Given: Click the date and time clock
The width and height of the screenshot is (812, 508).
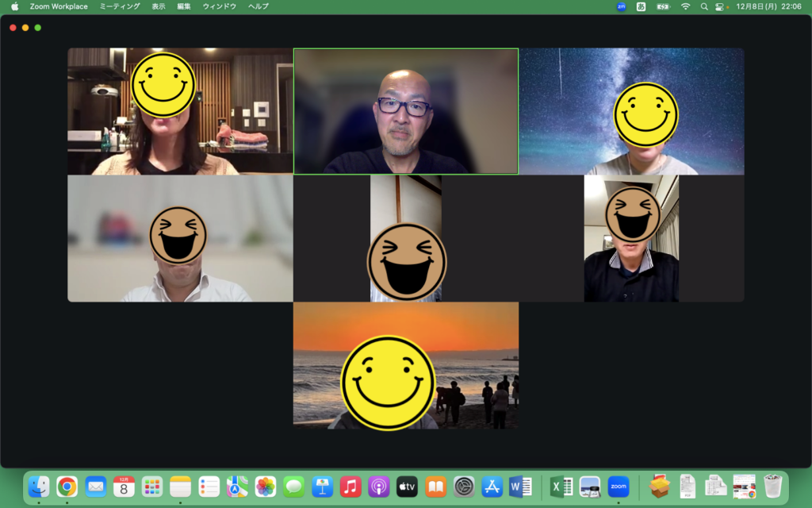Looking at the screenshot, I should (768, 6).
